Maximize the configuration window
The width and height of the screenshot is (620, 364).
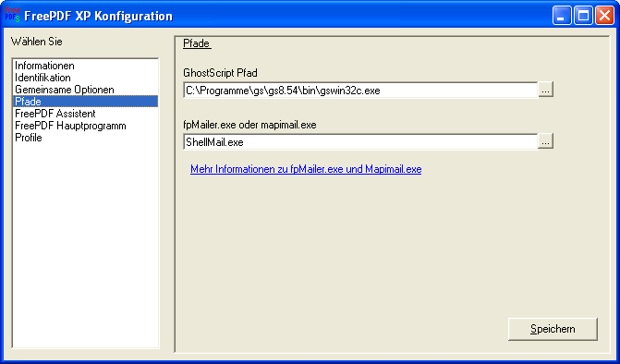tap(583, 16)
